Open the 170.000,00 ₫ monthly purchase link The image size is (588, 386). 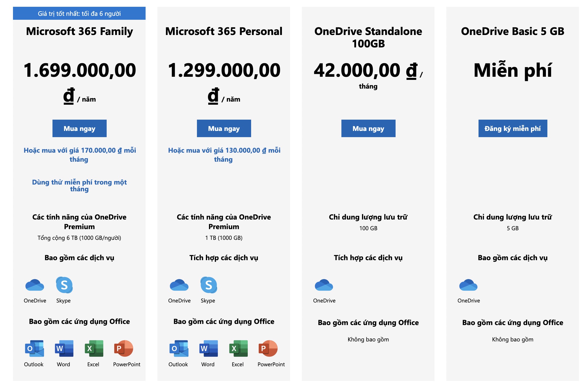click(x=80, y=155)
